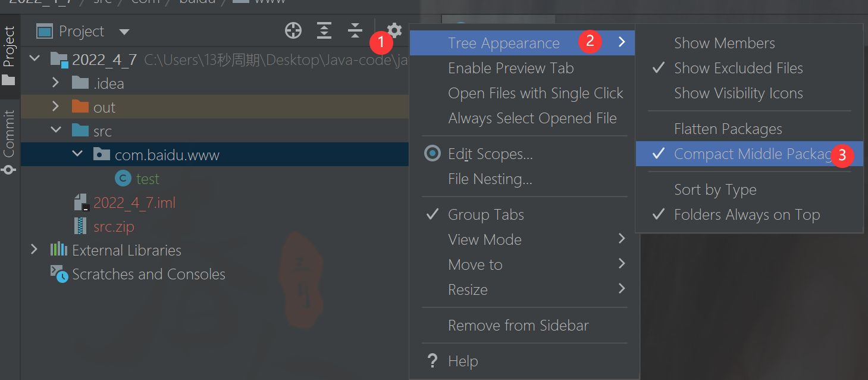Click the External Libraries icon

58,250
